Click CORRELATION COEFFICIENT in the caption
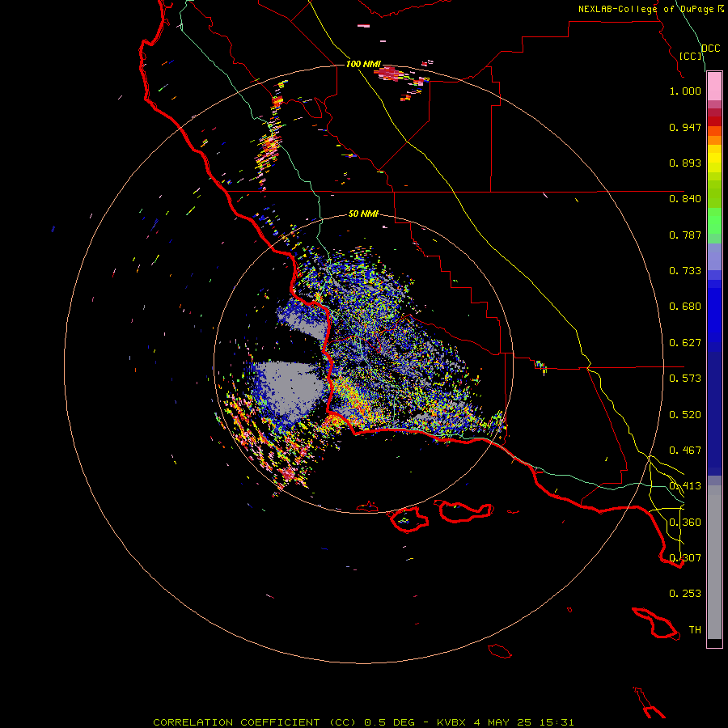 click(x=236, y=722)
